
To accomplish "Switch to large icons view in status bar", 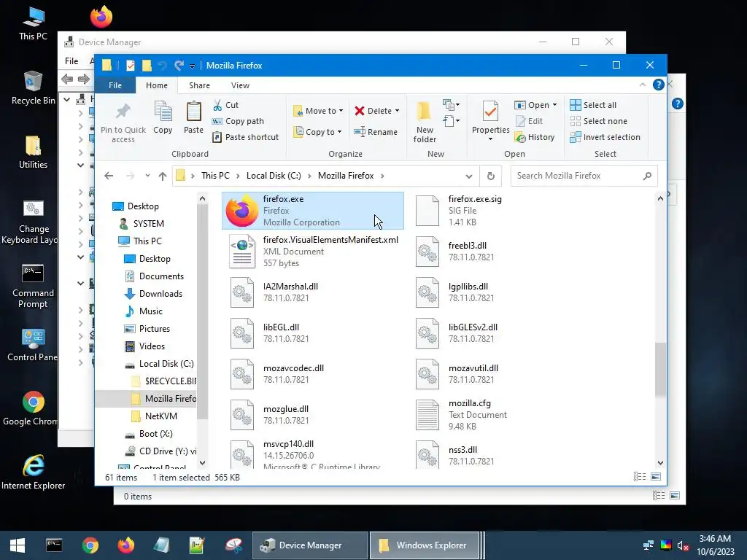I will pos(656,477).
